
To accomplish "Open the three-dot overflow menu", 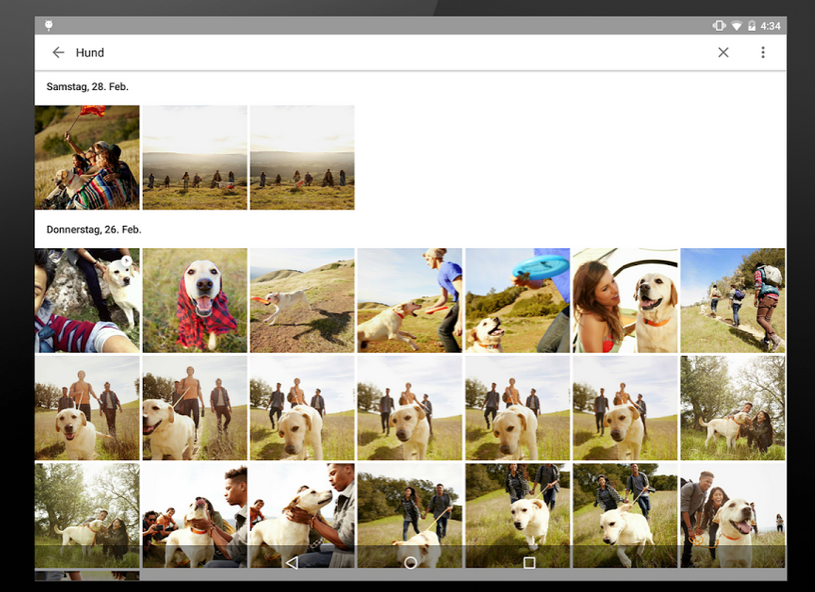I will [763, 53].
